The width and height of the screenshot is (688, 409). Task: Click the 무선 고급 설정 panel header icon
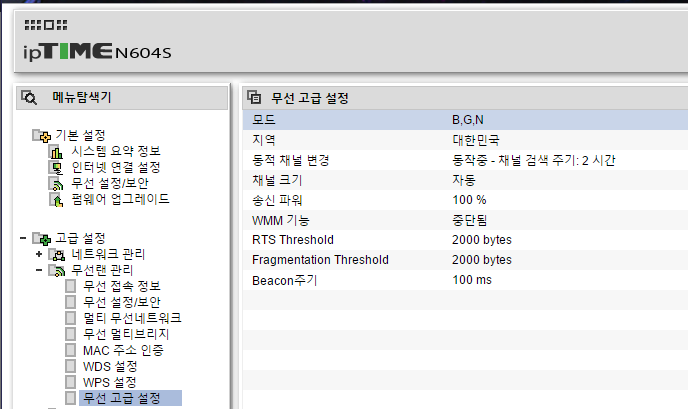(x=254, y=97)
